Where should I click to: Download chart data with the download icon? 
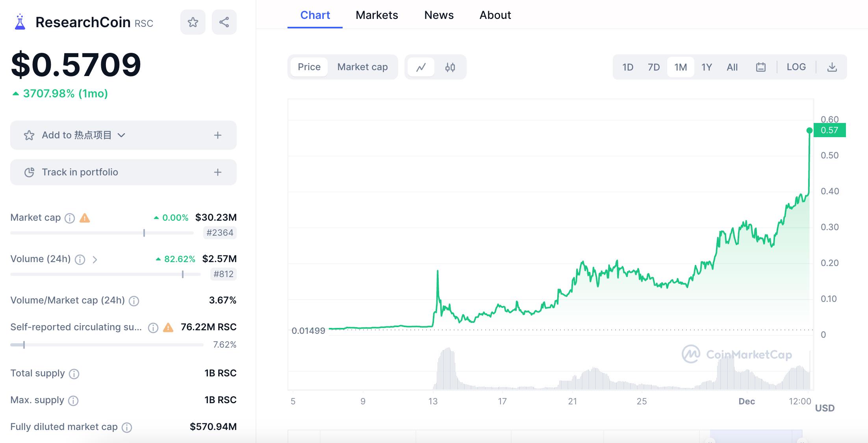(832, 67)
